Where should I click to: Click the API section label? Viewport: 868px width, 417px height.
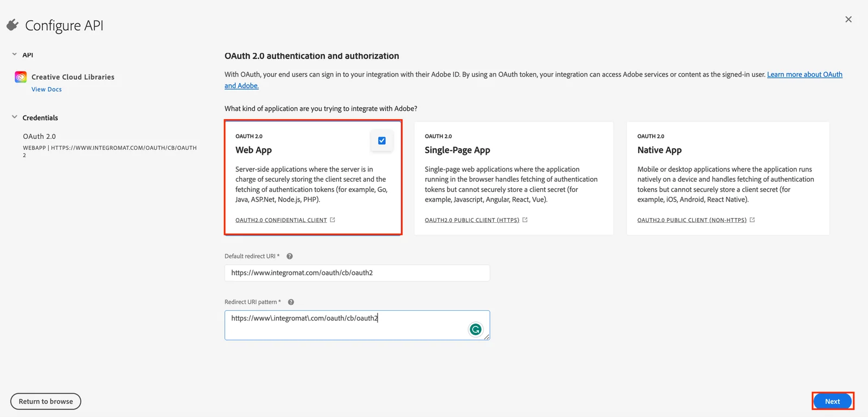point(28,55)
